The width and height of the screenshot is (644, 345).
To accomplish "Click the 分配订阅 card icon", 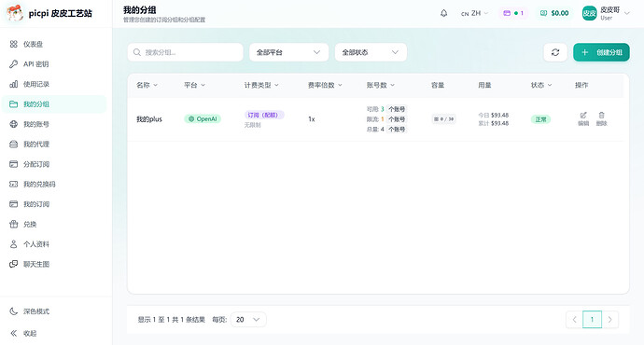I will click(14, 164).
